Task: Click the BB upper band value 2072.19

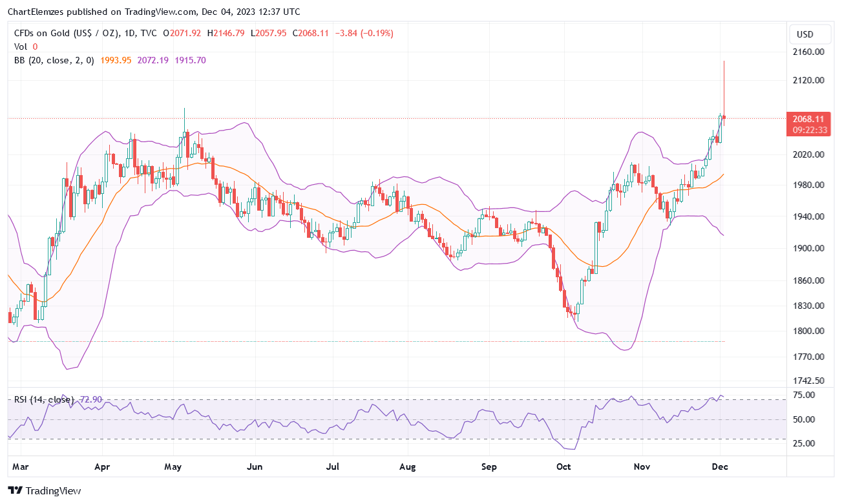Action: (154, 60)
